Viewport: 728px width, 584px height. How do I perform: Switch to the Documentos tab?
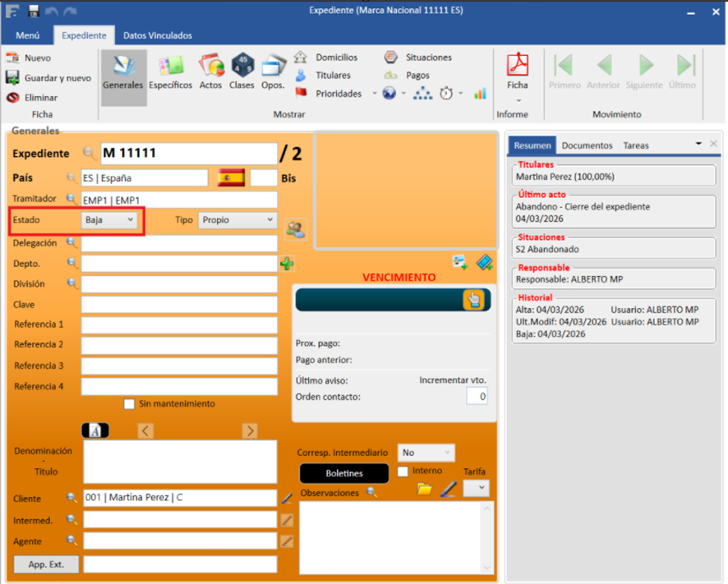pyautogui.click(x=587, y=145)
